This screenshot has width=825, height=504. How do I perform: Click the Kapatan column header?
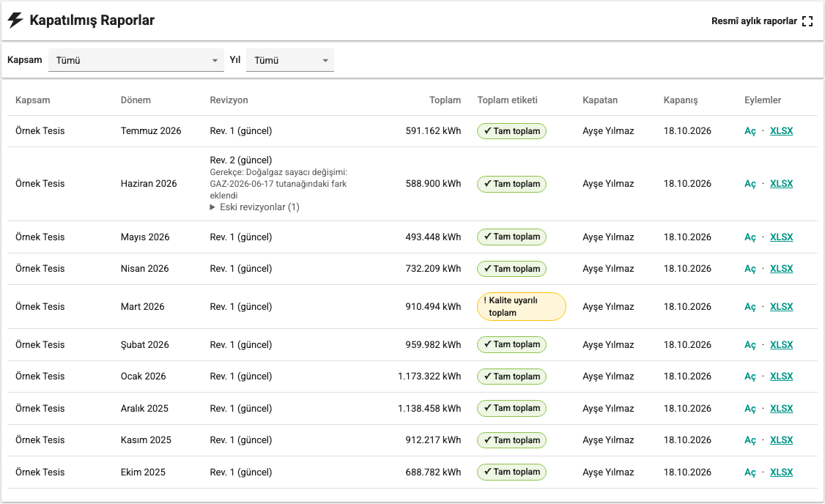tap(600, 100)
